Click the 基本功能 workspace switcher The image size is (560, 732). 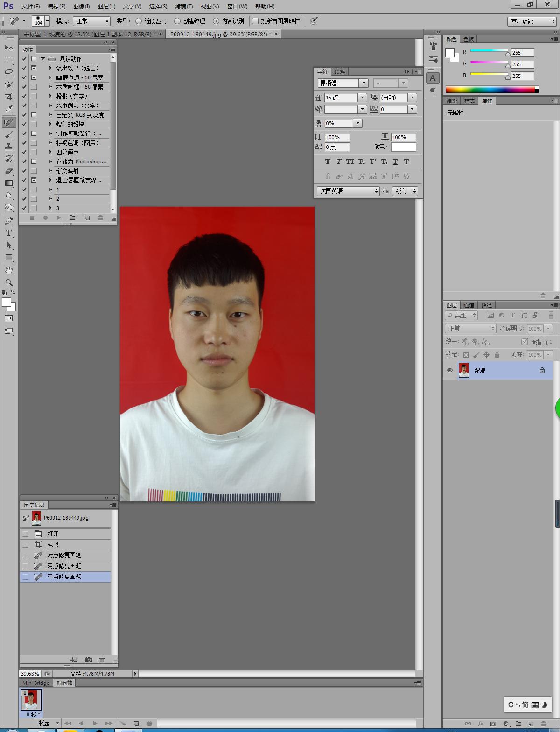[x=532, y=21]
